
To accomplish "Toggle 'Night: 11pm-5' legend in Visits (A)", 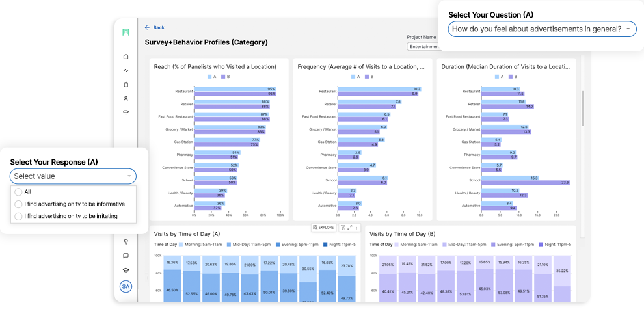I will 340,245.
